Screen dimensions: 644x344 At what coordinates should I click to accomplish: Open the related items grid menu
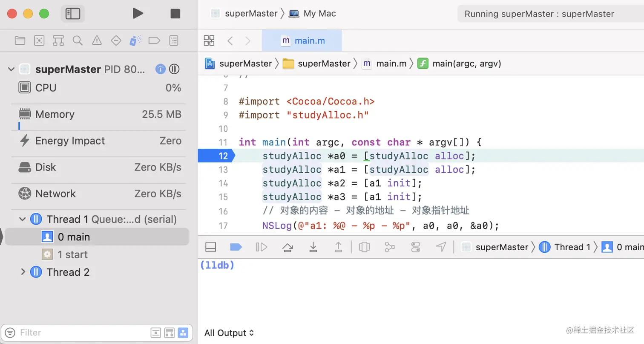(x=209, y=40)
